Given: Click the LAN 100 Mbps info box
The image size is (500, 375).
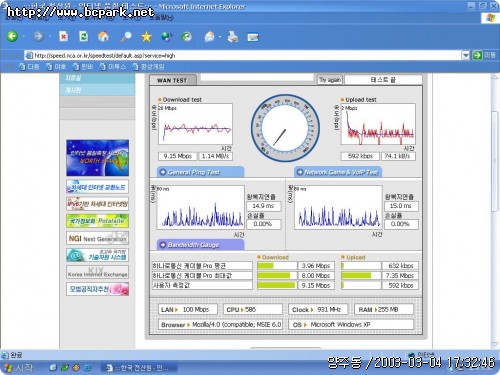Looking at the screenshot, I should 188,310.
